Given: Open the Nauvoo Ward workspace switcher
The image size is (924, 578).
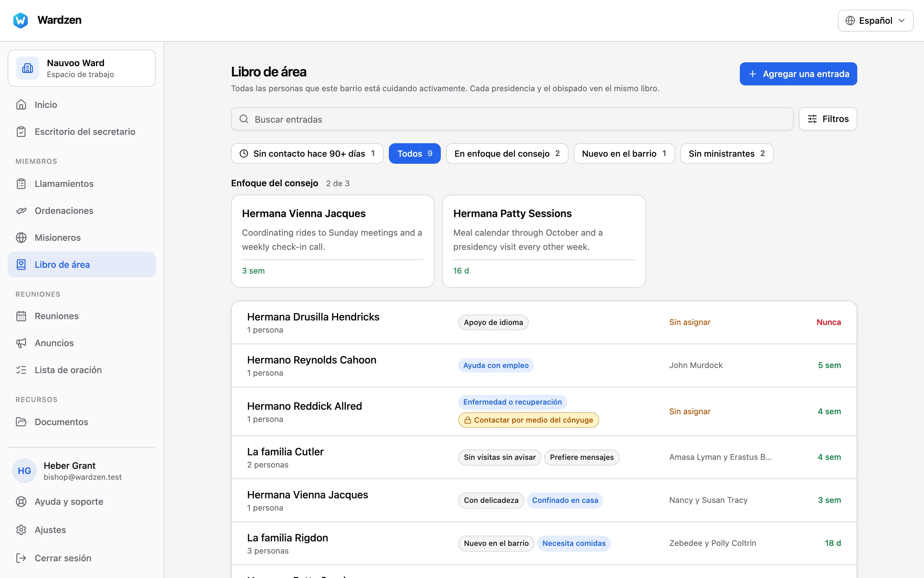Looking at the screenshot, I should point(82,68).
